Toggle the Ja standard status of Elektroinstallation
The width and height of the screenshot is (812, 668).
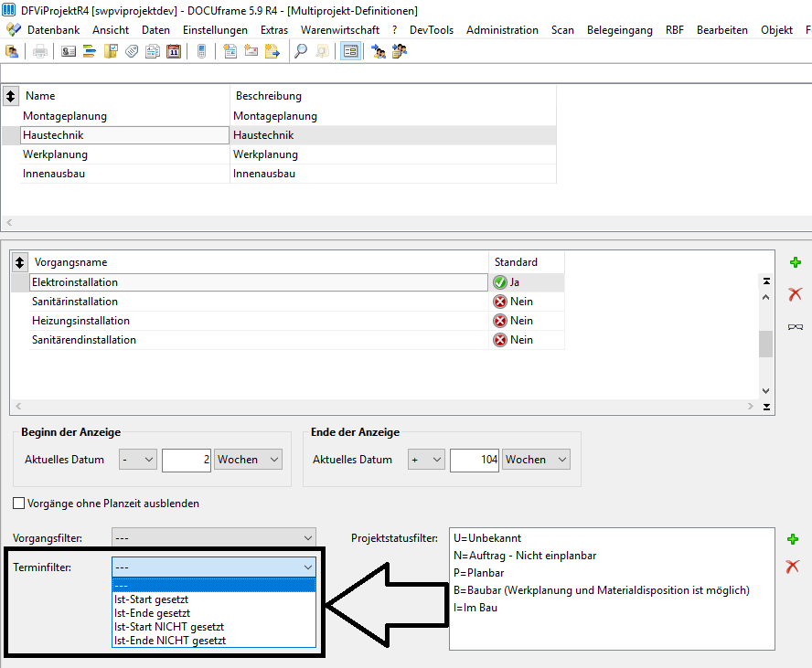pos(500,282)
